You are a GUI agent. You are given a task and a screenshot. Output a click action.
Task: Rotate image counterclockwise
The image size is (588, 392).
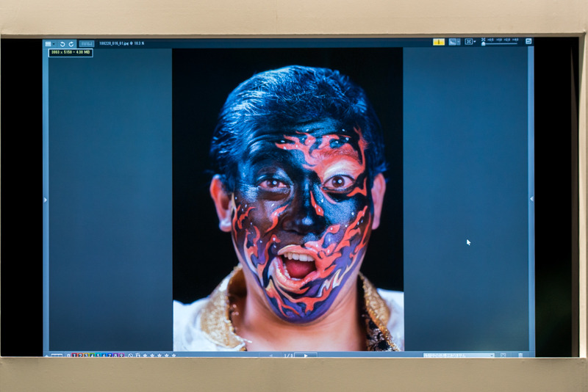62,44
